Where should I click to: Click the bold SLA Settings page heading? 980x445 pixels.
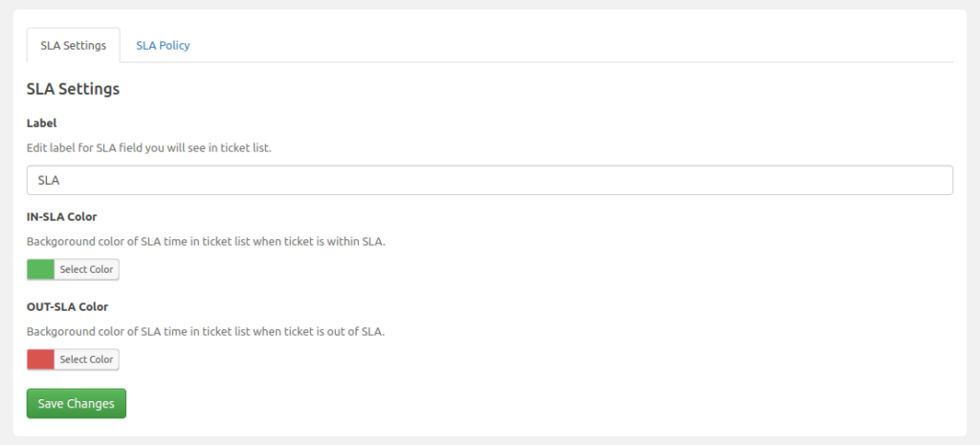[73, 89]
